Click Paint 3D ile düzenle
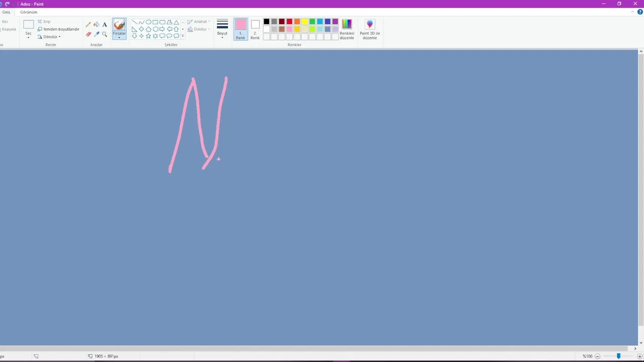Screen dimensions: 644x362 tap(370, 30)
